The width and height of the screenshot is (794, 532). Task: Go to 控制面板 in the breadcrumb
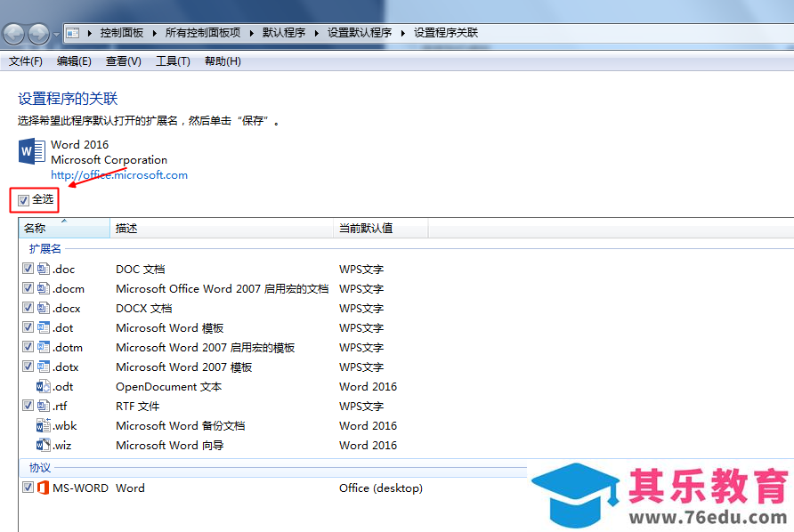click(x=122, y=33)
